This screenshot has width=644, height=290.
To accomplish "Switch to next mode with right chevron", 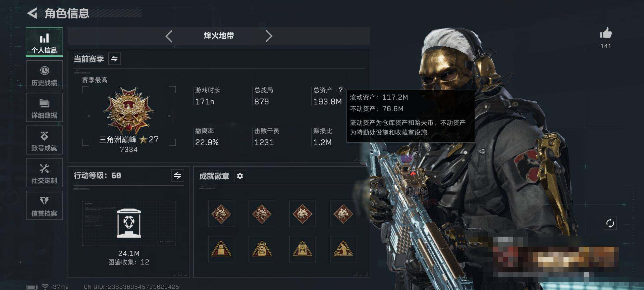I will 269,36.
